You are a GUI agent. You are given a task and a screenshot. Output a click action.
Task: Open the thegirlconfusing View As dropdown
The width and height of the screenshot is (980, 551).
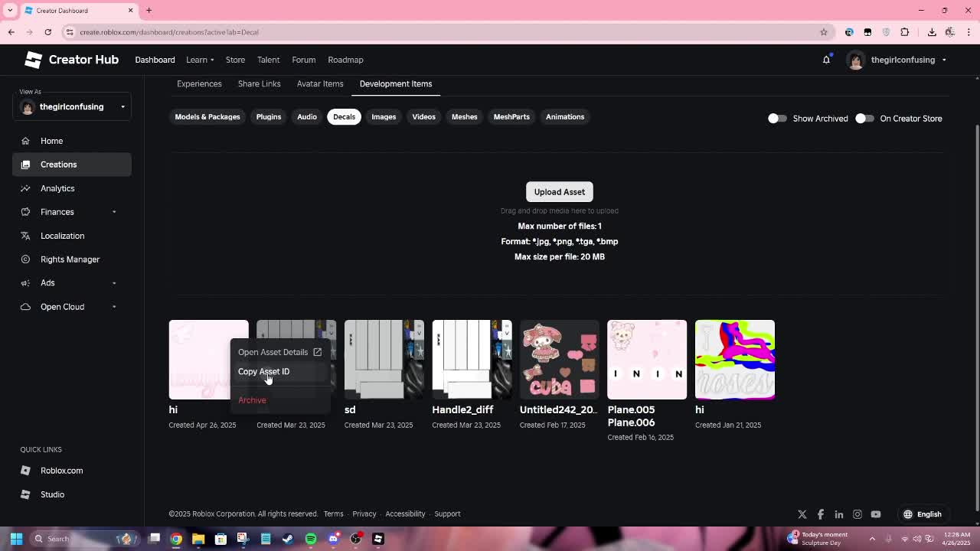coord(72,106)
